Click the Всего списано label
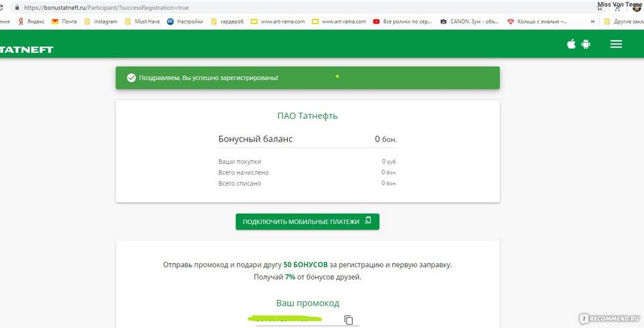Viewport: 644px width, 328px height. 239,184
